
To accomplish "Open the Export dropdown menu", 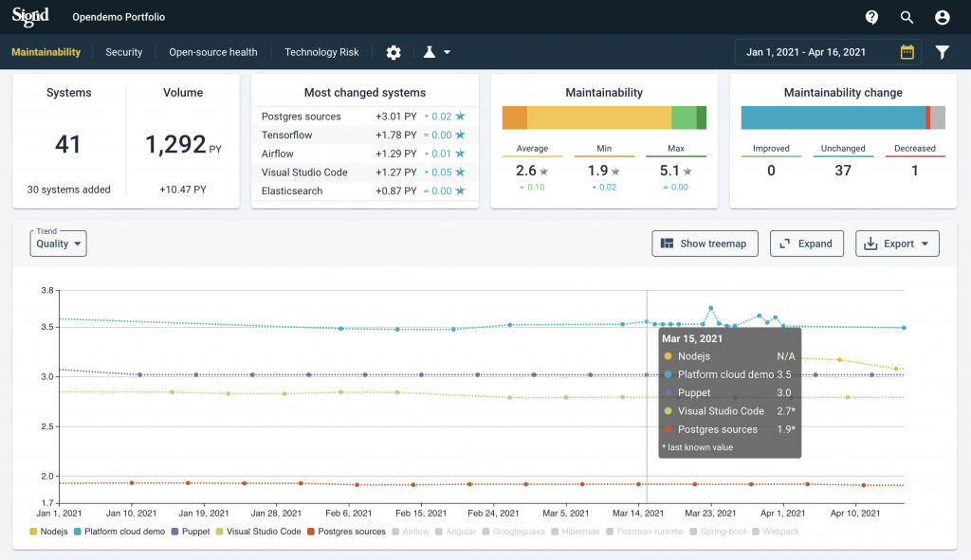I will pyautogui.click(x=897, y=244).
